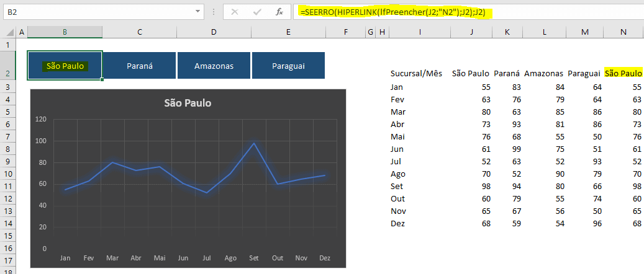
Task: Click the Cancel X formula icon
Action: tap(235, 12)
